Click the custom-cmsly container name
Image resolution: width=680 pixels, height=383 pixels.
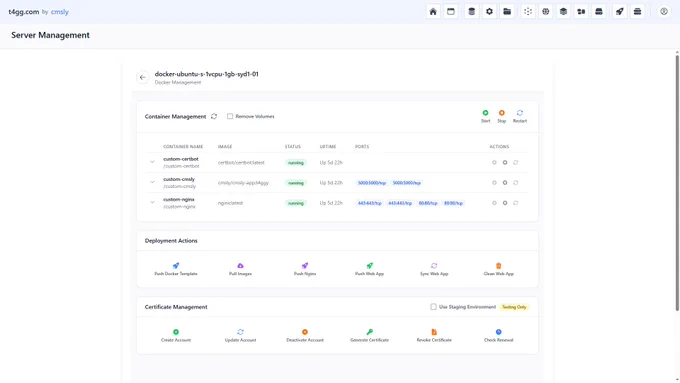tap(179, 179)
